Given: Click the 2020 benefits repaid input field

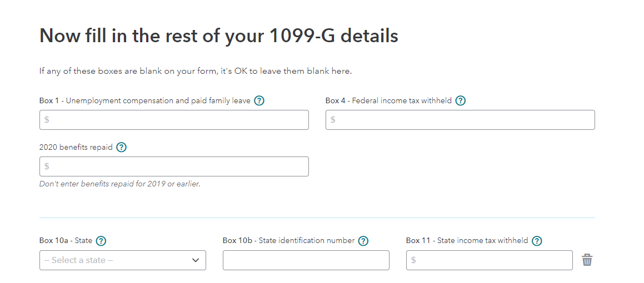Looking at the screenshot, I should (174, 166).
